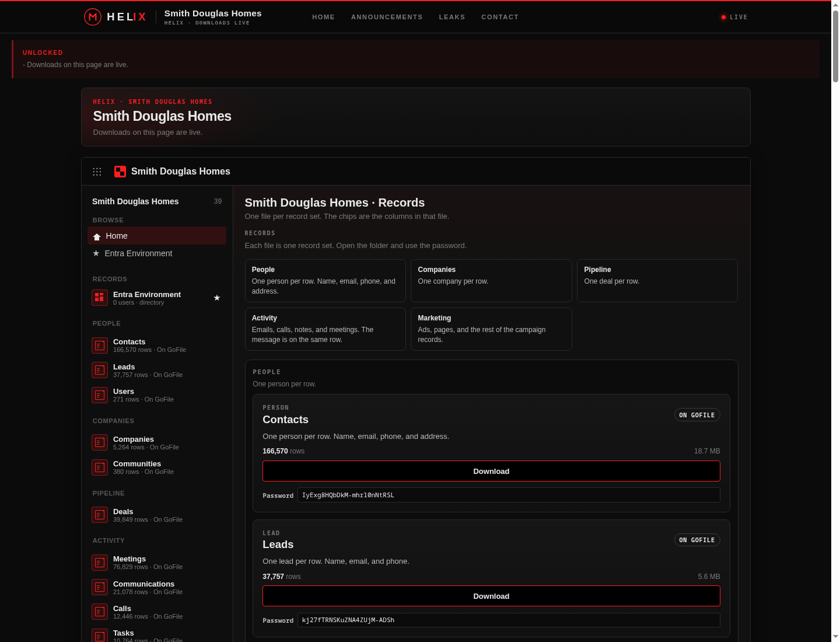This screenshot has height=642, width=840.
Task: Click the red LIVE indicator dot
Action: pyautogui.click(x=723, y=18)
